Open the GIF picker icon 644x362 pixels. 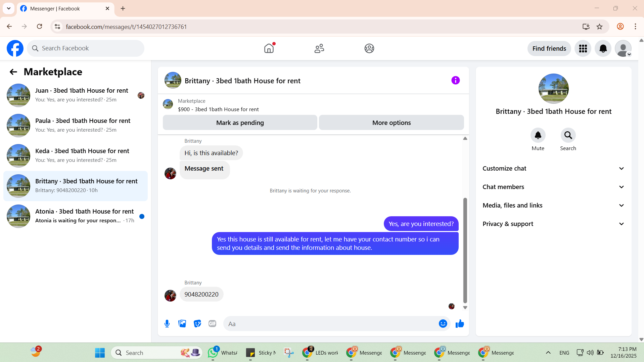[x=212, y=324]
